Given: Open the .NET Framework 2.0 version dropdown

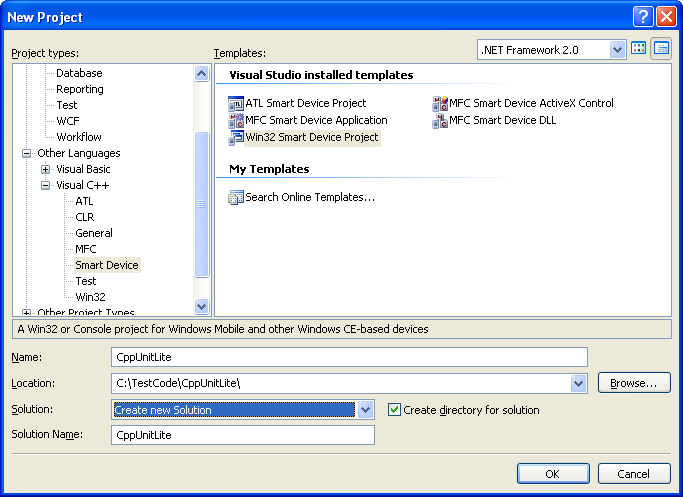Looking at the screenshot, I should pos(617,50).
